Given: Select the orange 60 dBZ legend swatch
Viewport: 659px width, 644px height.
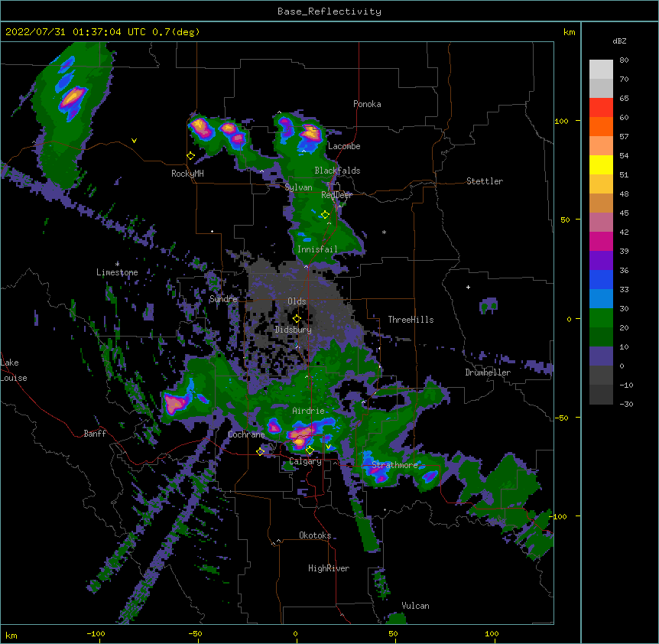Looking at the screenshot, I should [601, 126].
